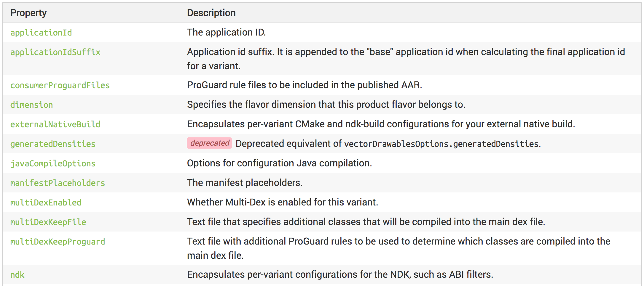The width and height of the screenshot is (644, 286).
Task: Open the ndk property link
Action: tap(17, 275)
